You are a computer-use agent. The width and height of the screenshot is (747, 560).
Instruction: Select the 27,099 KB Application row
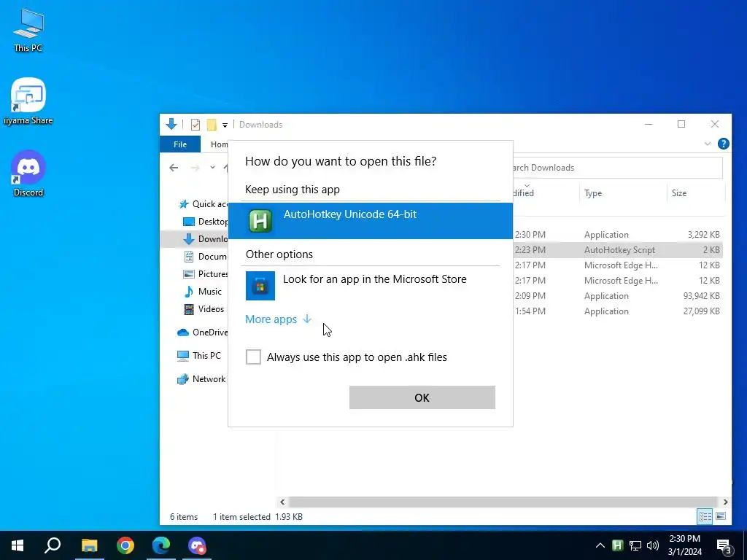[619, 311]
